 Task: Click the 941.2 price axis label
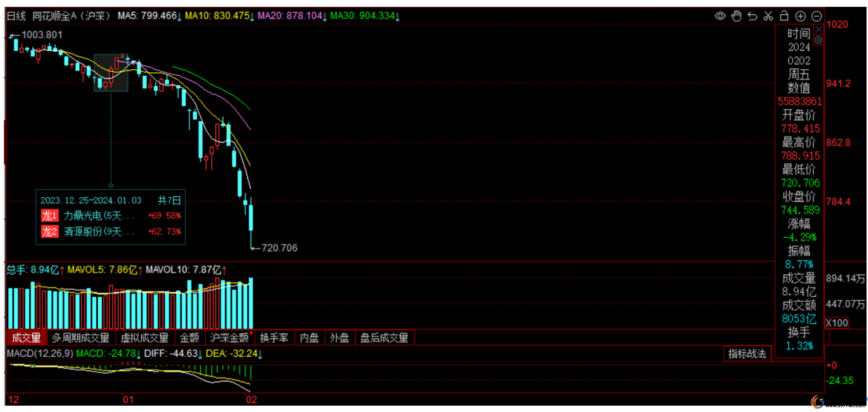pyautogui.click(x=839, y=83)
